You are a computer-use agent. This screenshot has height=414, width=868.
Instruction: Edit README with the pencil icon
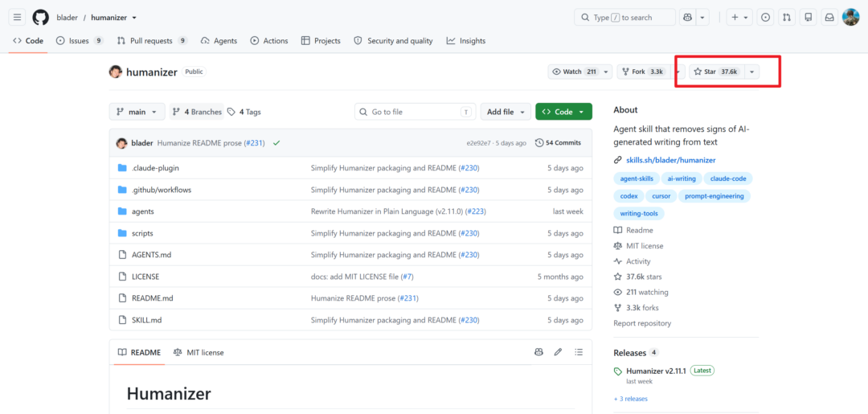[x=559, y=352]
